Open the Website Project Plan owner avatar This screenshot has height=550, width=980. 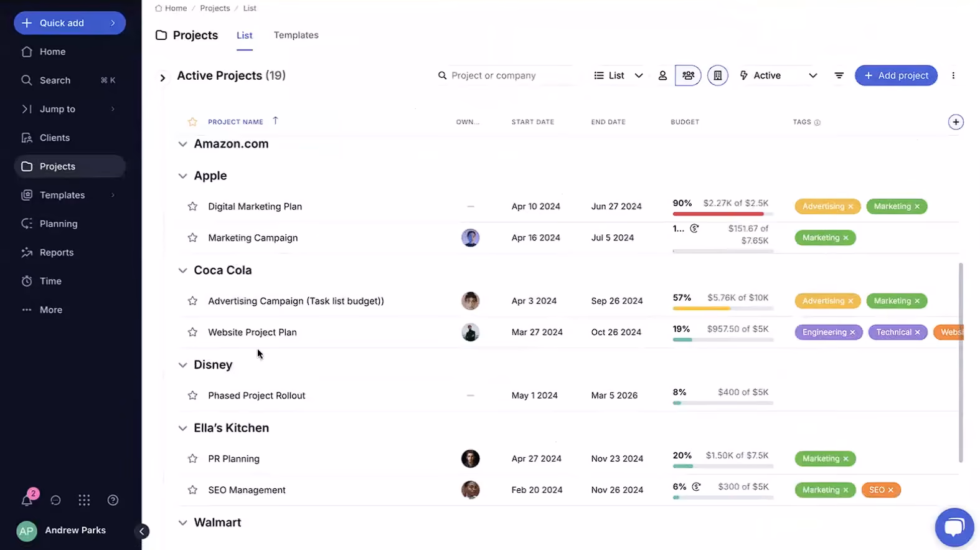[x=470, y=332]
